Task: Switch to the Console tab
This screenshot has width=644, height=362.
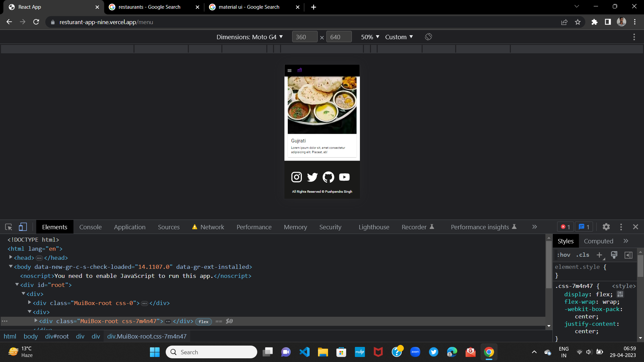Action: pos(90,227)
